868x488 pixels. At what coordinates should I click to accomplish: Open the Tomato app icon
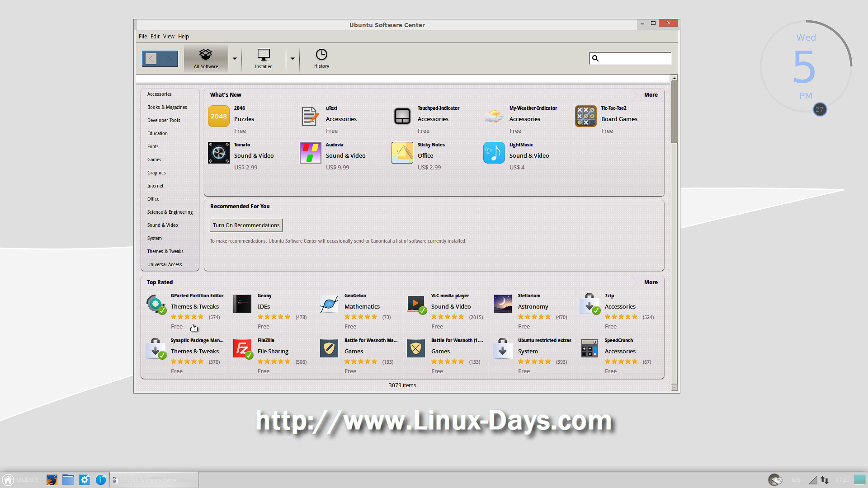(219, 153)
